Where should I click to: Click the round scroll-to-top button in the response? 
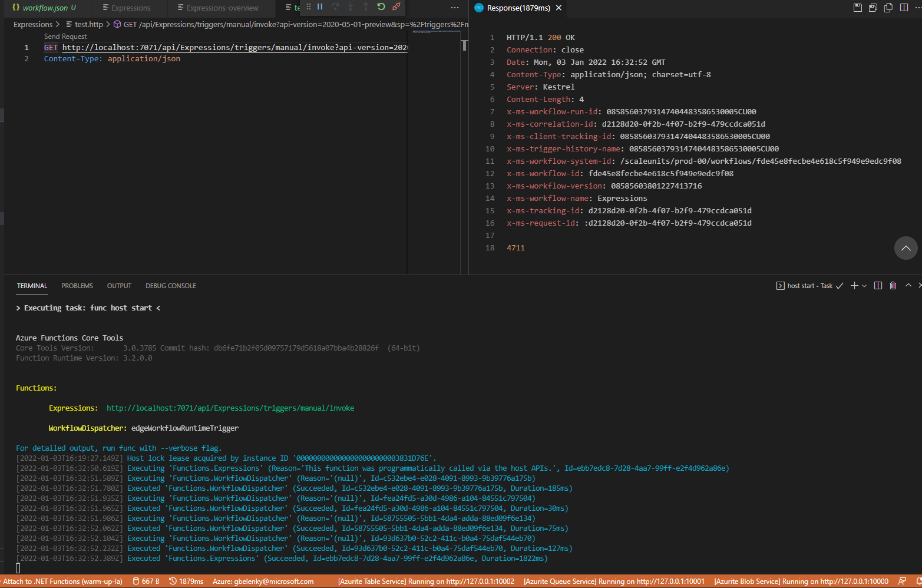(906, 248)
